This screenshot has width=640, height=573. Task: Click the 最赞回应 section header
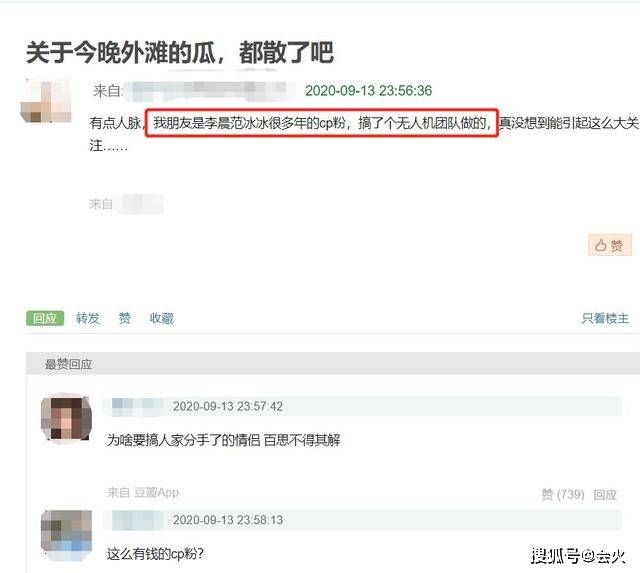click(x=68, y=364)
